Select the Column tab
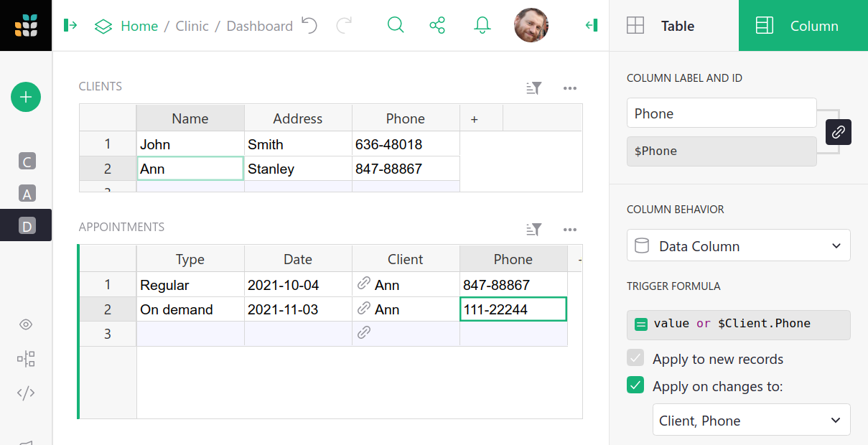 tap(802, 25)
